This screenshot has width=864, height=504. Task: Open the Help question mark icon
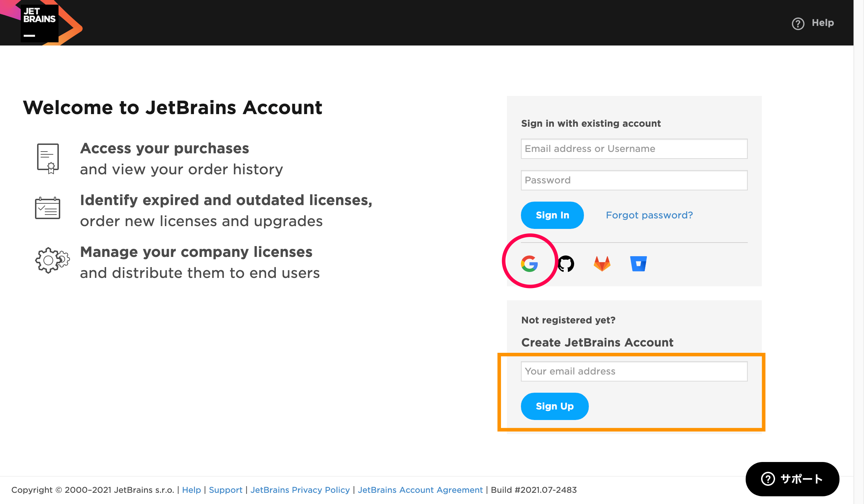tap(798, 23)
